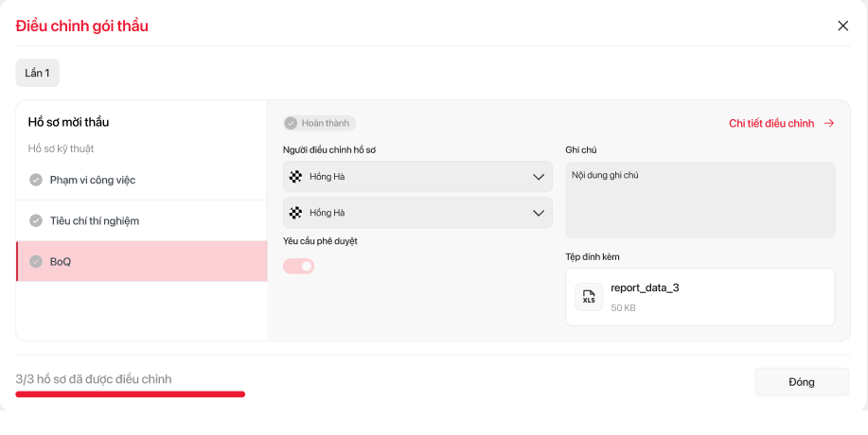Select the Phạm vi công việc item
868x435 pixels.
[142, 180]
